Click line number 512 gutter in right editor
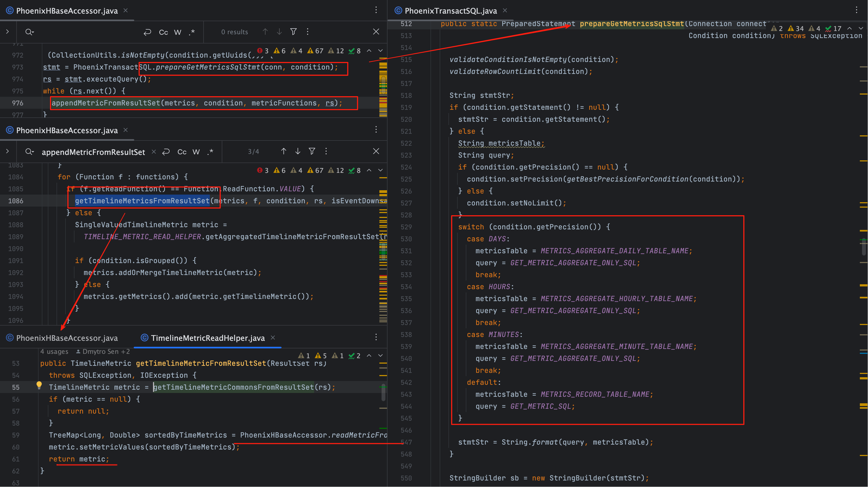The image size is (868, 487). (x=406, y=24)
